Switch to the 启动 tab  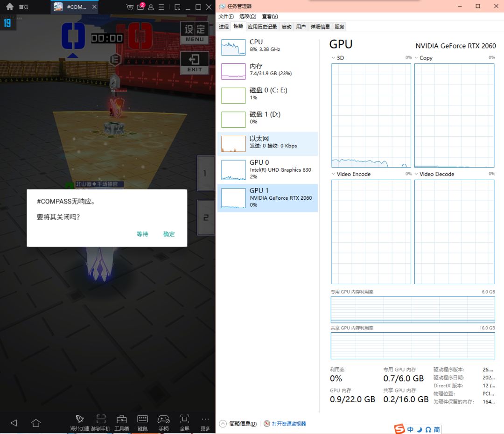tap(287, 27)
